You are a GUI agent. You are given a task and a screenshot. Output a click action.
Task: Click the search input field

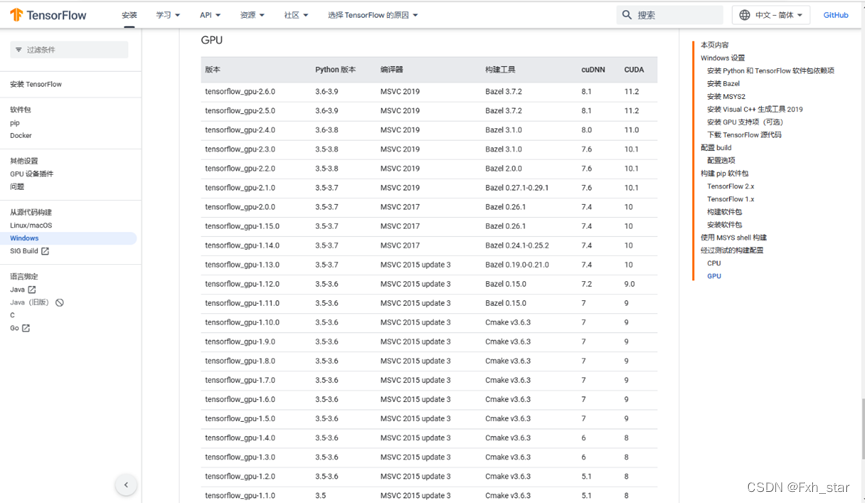coord(670,15)
